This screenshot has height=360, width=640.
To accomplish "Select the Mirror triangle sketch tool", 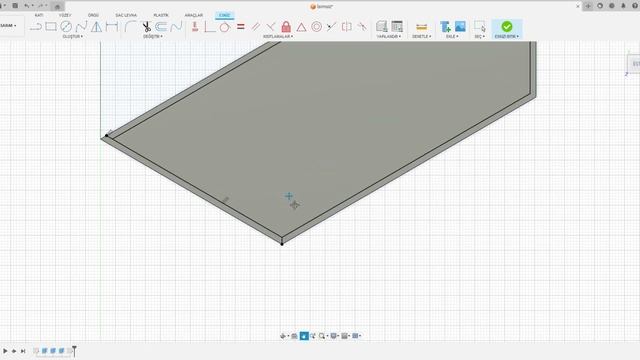I will tap(96, 27).
